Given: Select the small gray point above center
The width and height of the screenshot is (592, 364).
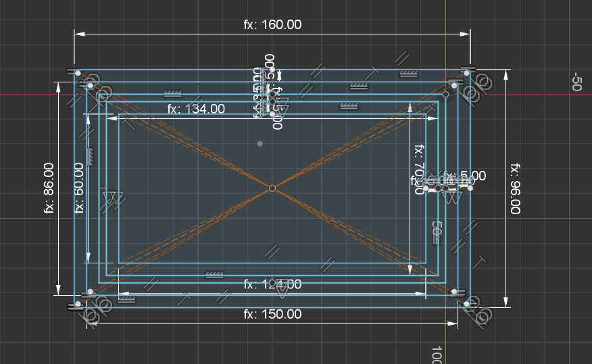Looking at the screenshot, I should [x=260, y=143].
